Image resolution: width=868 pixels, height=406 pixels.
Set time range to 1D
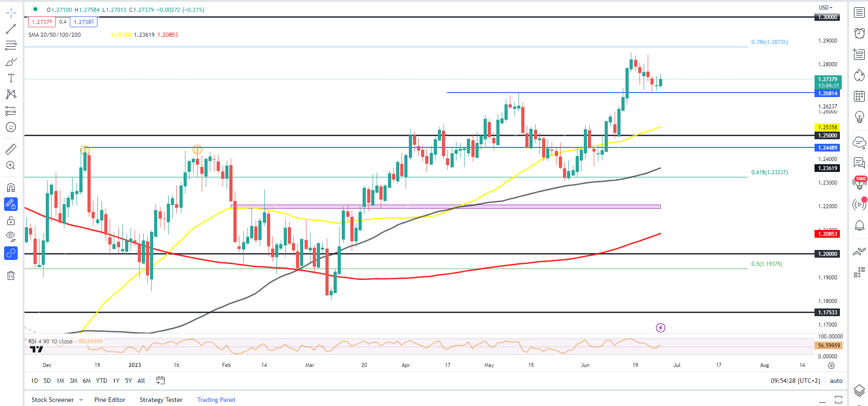pos(34,381)
